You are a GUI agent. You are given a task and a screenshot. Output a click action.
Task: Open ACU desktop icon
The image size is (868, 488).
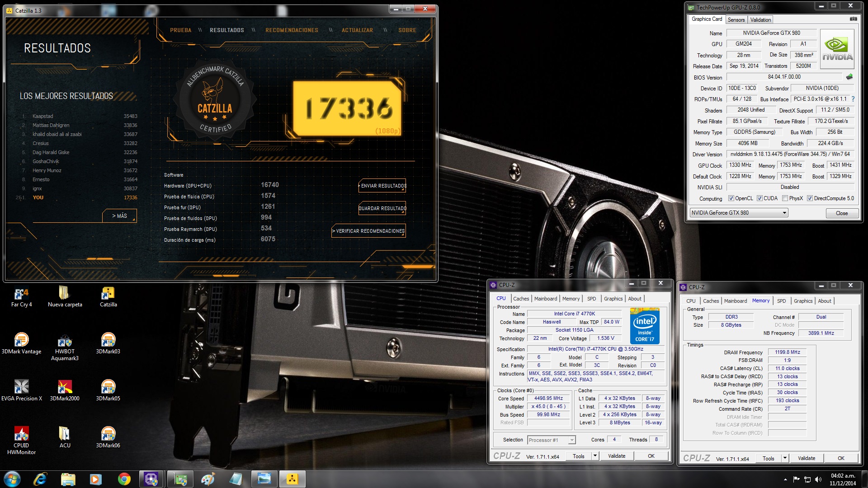pyautogui.click(x=65, y=437)
